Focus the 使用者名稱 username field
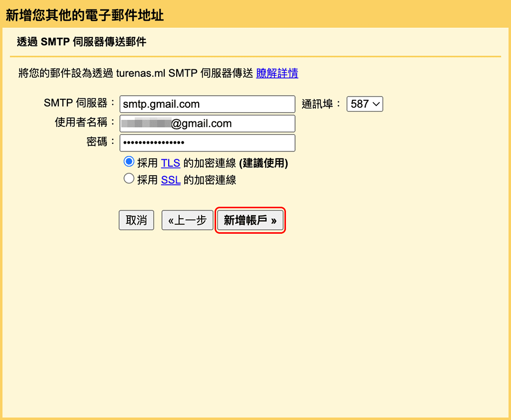 [x=207, y=123]
